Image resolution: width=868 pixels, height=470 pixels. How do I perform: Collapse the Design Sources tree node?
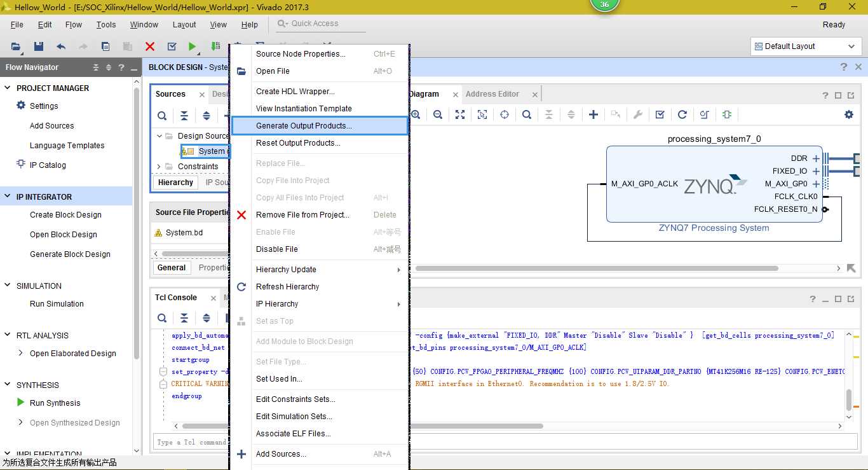tap(159, 135)
